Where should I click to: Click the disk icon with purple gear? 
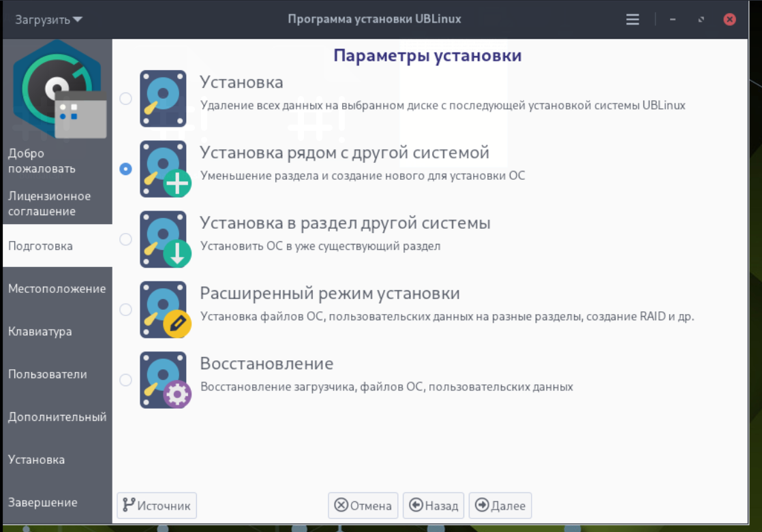pyautogui.click(x=165, y=380)
